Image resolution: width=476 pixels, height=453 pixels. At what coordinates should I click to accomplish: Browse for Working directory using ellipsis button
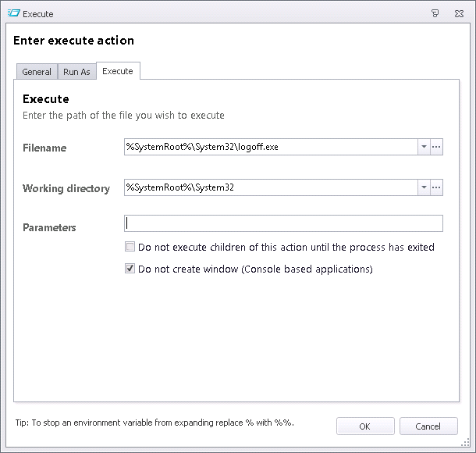point(437,187)
